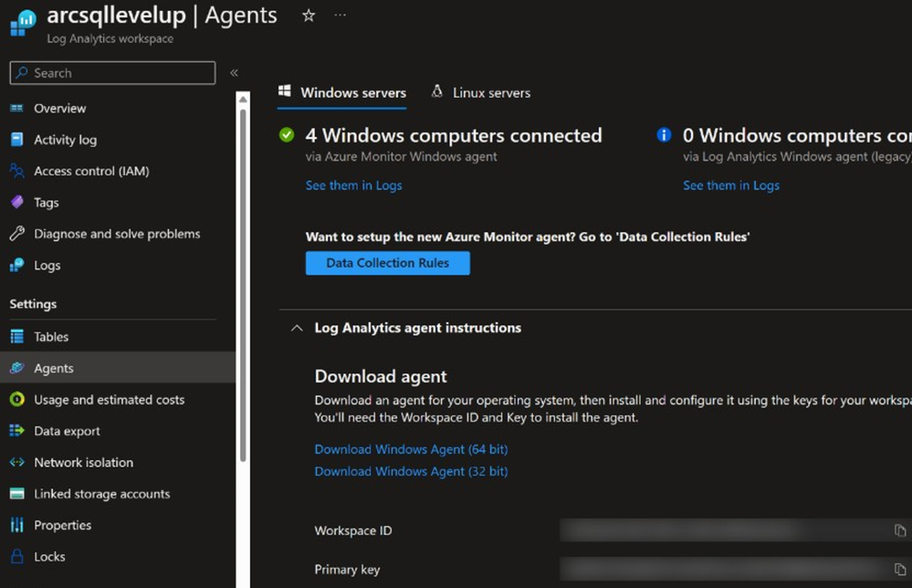Click the Data Collection Rules button
Viewport: 912px width, 588px height.
388,263
